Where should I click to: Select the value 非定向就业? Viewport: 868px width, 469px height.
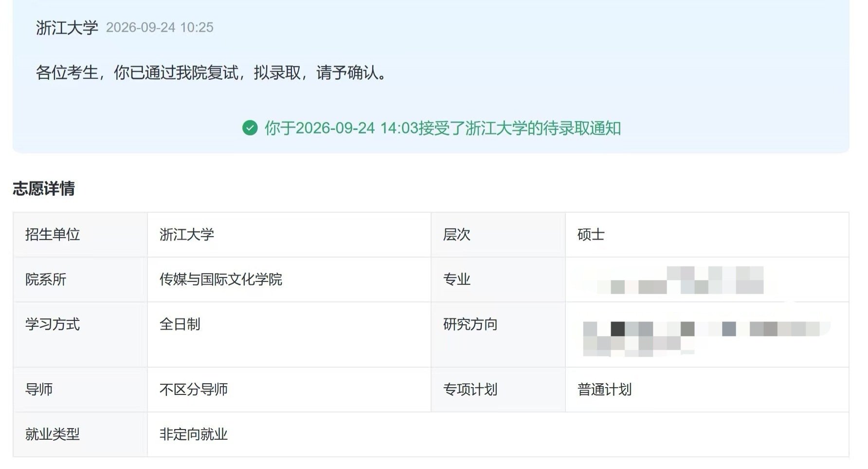point(194,434)
